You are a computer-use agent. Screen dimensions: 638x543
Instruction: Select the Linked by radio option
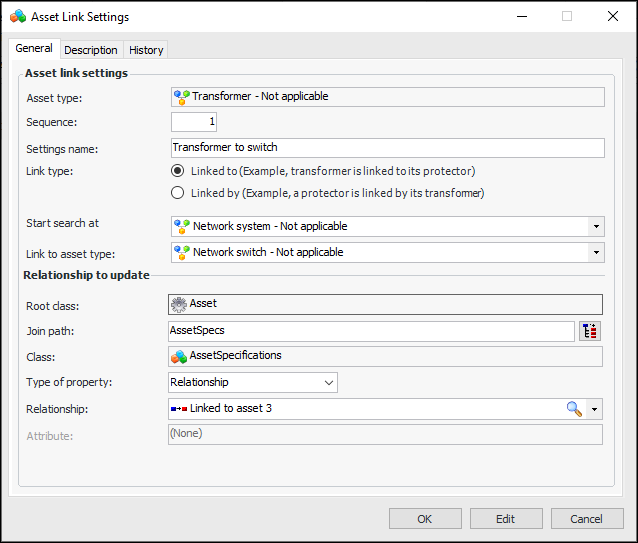[x=178, y=193]
